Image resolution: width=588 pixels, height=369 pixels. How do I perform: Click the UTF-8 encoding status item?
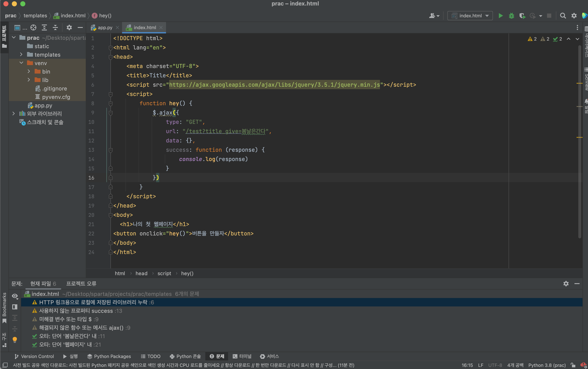[x=495, y=365]
